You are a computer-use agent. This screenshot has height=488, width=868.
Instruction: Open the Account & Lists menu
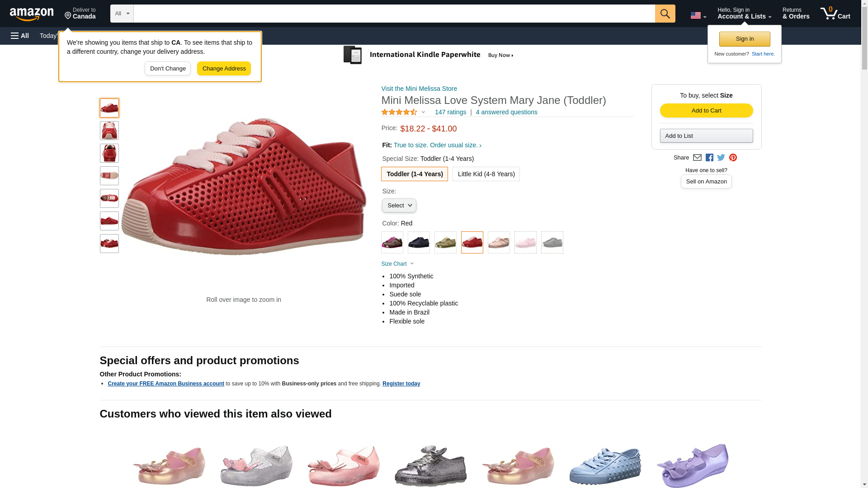pos(744,14)
